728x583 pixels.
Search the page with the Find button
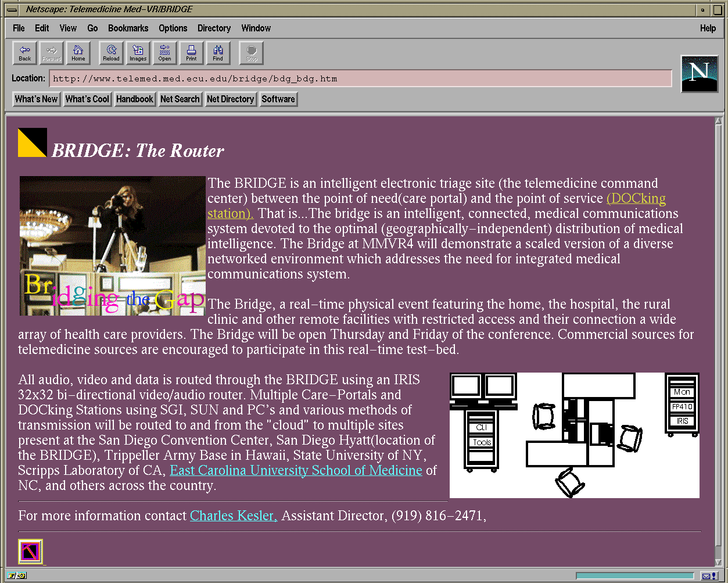pyautogui.click(x=218, y=53)
